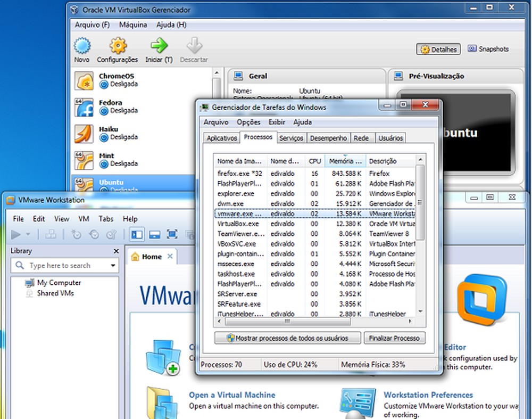This screenshot has width=532, height=419.
Task: Switch to the Desempenho tab
Action: tap(328, 137)
